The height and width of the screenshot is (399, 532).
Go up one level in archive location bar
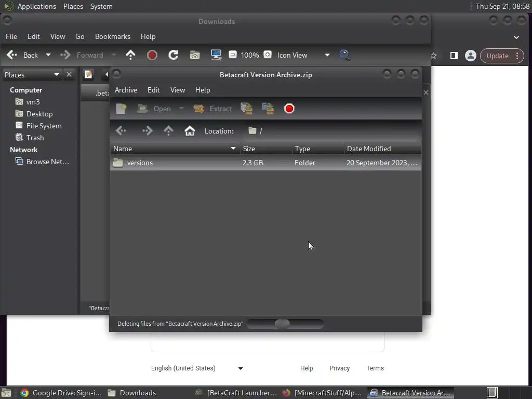tap(168, 131)
